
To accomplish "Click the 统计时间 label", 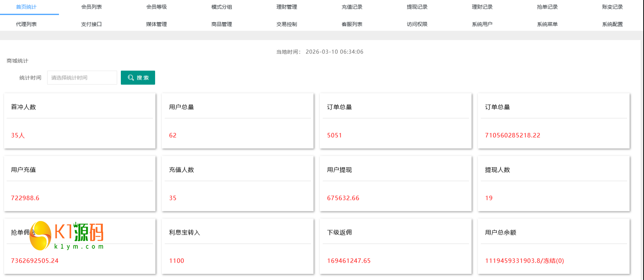I will point(30,78).
